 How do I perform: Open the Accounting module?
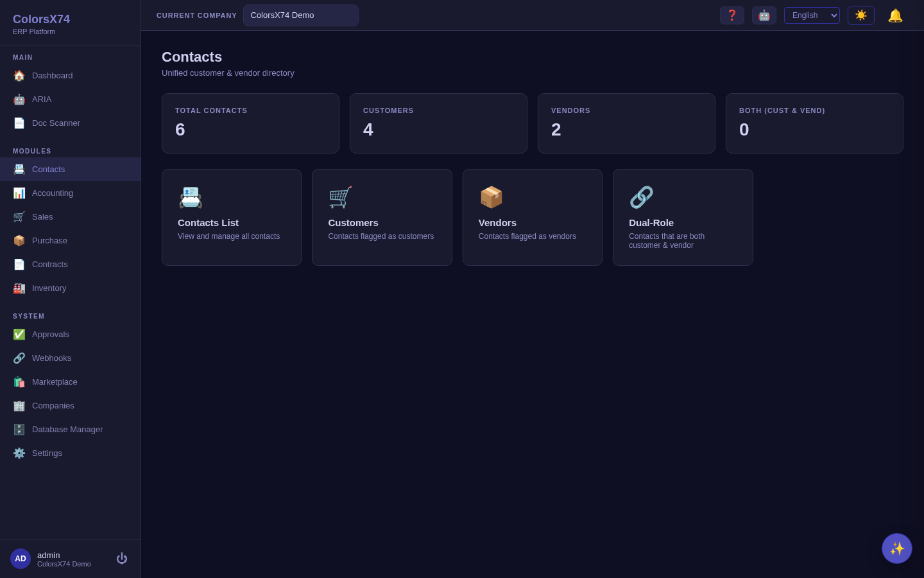(x=71, y=193)
